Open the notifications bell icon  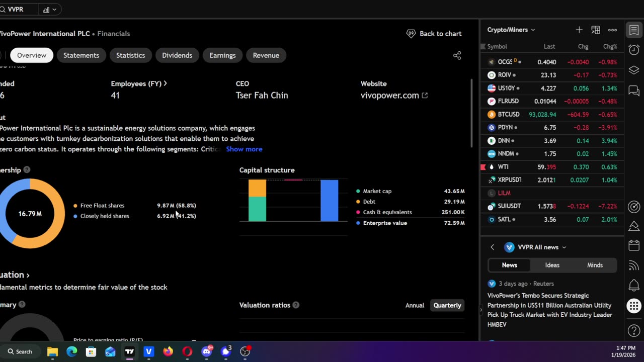tap(634, 286)
